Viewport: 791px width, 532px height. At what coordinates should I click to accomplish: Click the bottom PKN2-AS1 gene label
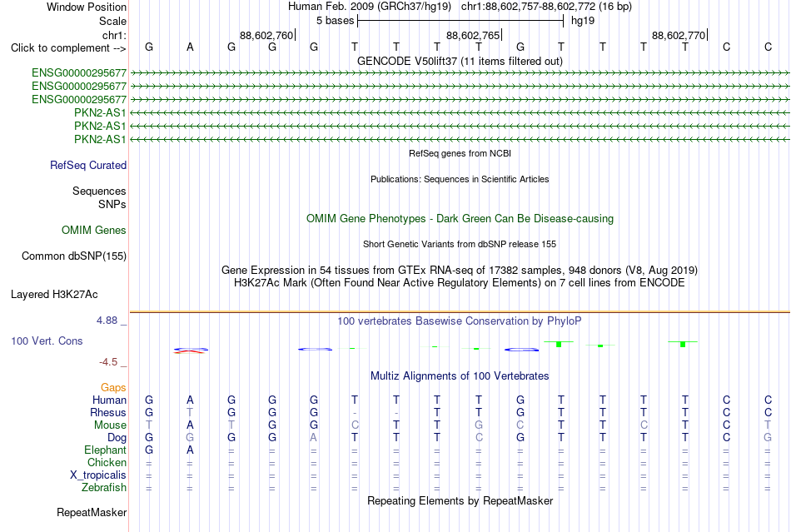pyautogui.click(x=100, y=139)
